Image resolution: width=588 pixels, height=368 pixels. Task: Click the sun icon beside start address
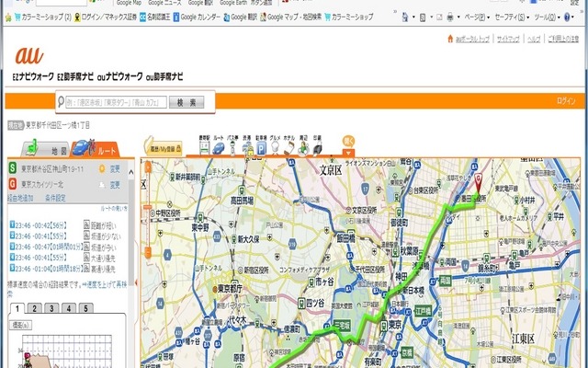pyautogui.click(x=102, y=168)
